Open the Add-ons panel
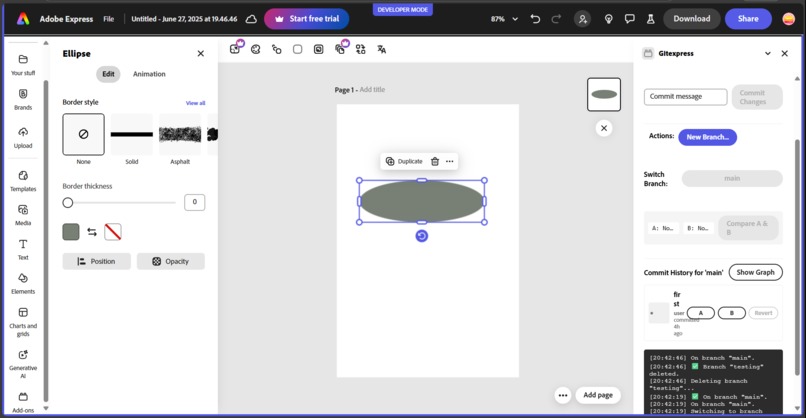The width and height of the screenshot is (806, 418). click(x=23, y=403)
